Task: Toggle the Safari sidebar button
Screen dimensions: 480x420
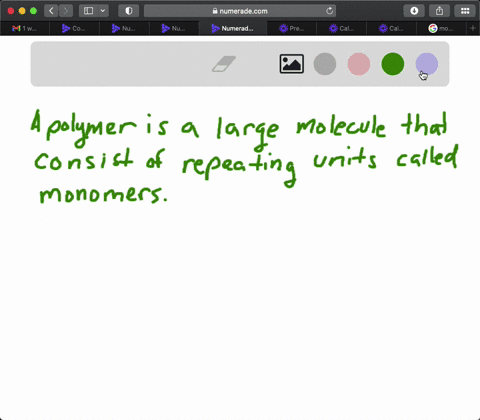Action: [89, 11]
